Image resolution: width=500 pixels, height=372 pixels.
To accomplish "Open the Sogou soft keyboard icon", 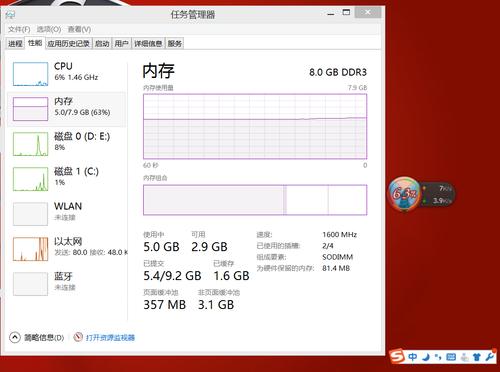I will (x=451, y=357).
